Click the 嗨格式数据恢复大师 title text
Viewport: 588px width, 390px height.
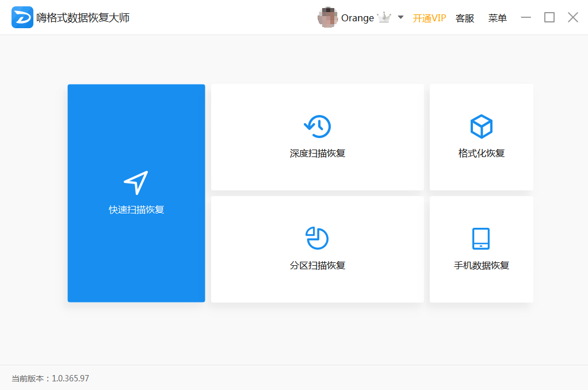pyautogui.click(x=82, y=17)
